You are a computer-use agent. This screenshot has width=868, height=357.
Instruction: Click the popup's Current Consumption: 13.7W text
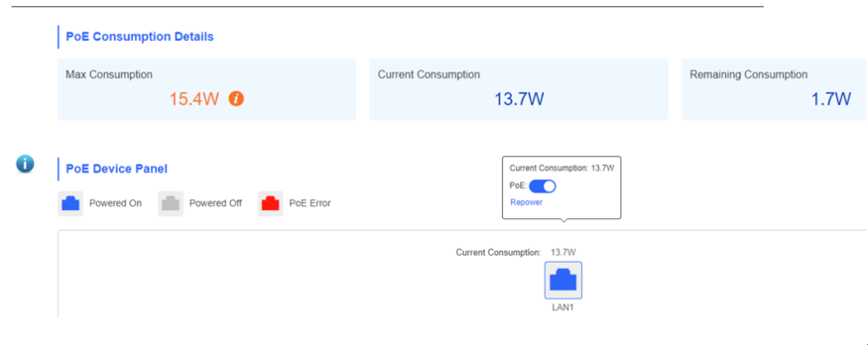tap(561, 168)
